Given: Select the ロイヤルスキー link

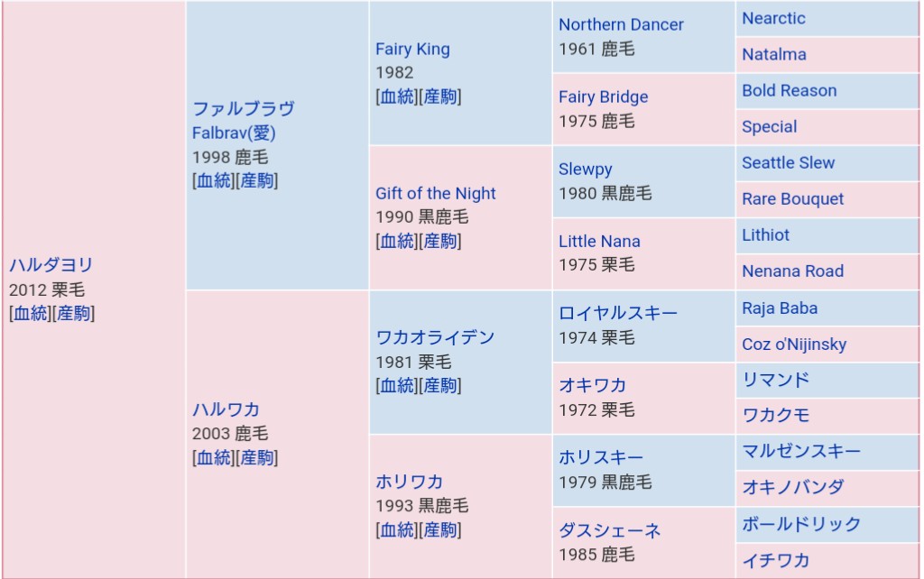Looking at the screenshot, I should click(x=618, y=313).
